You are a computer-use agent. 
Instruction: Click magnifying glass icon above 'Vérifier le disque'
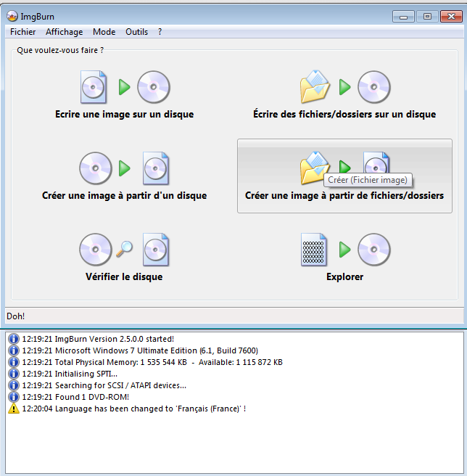pyautogui.click(x=125, y=249)
